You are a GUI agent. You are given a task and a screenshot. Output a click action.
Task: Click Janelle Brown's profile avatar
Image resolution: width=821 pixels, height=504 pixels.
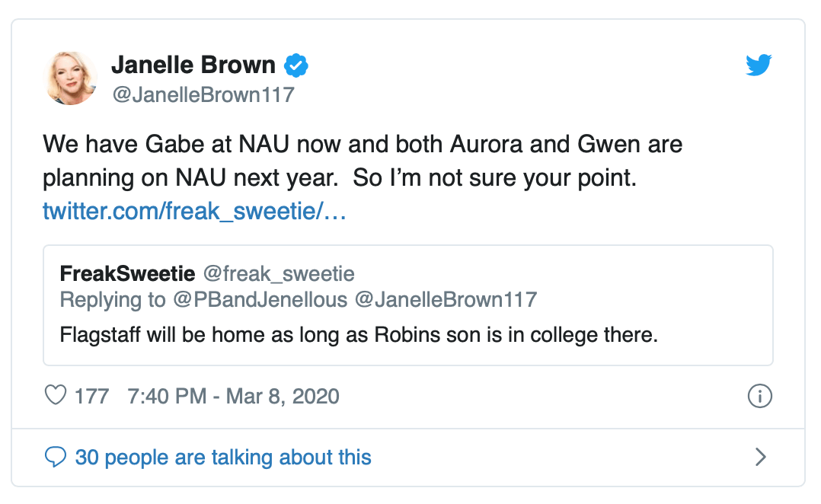[72, 78]
